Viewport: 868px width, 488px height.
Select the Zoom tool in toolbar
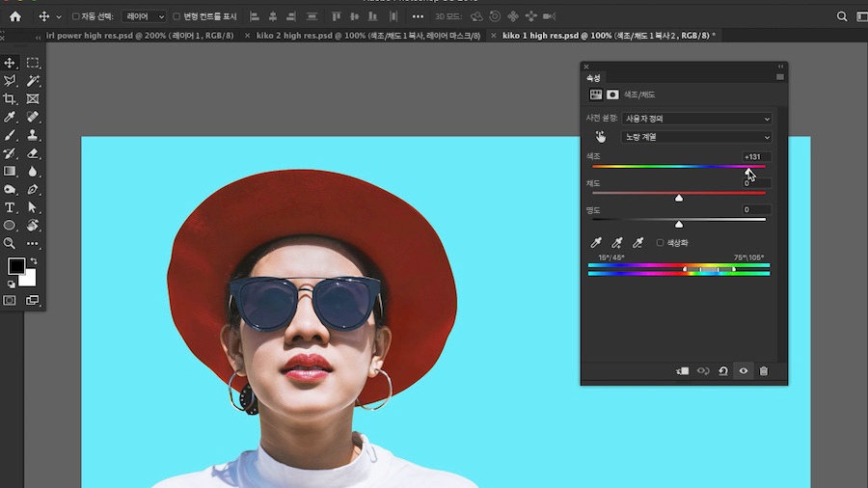(11, 244)
